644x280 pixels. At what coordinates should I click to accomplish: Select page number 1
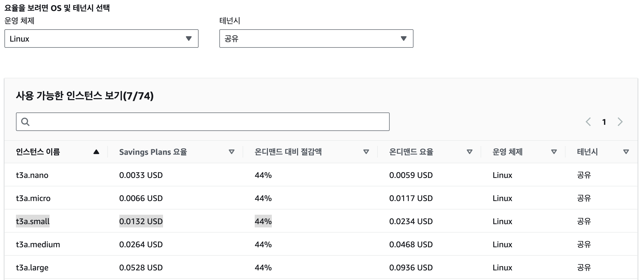tap(604, 122)
